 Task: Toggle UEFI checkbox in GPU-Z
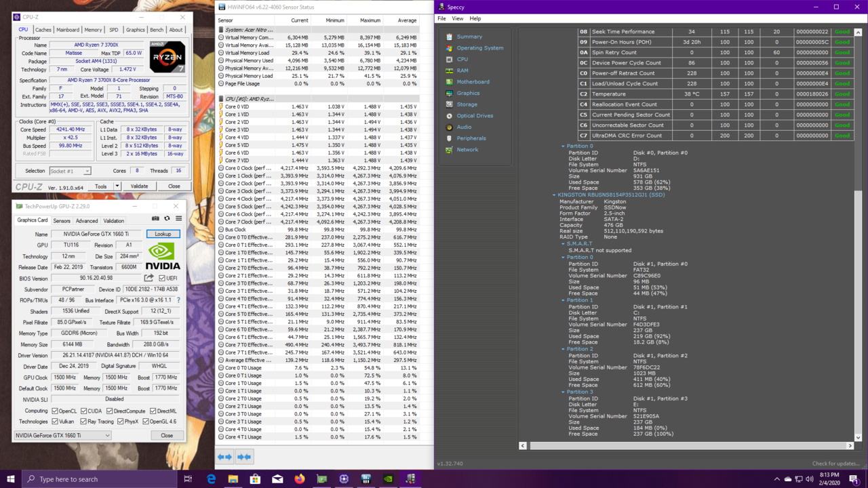162,278
